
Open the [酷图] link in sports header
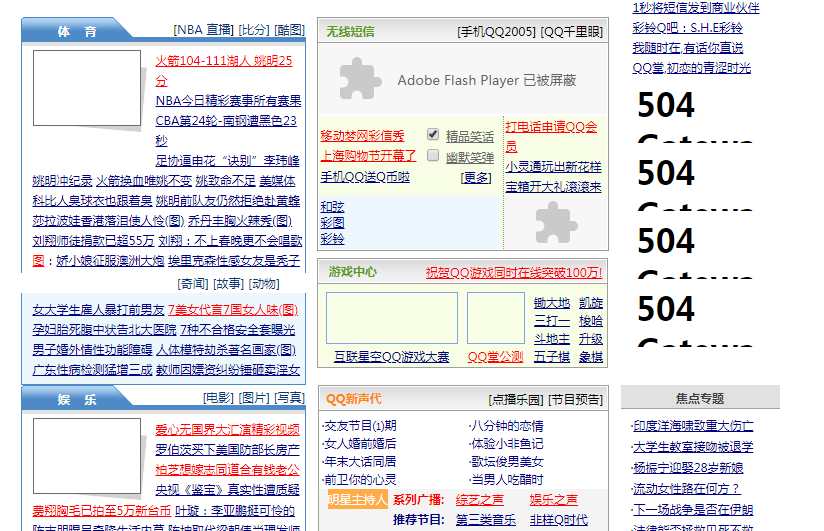pos(290,30)
